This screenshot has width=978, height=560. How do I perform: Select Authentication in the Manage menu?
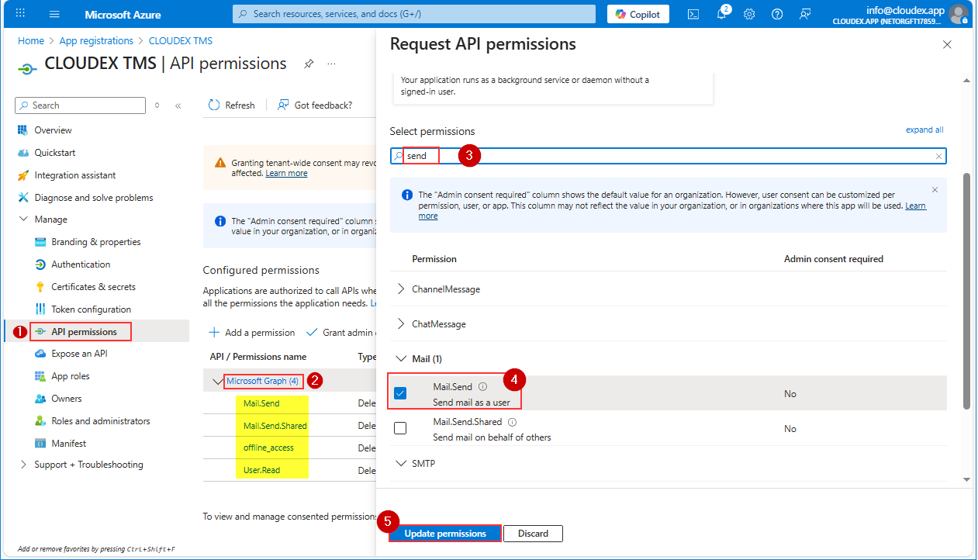tap(81, 264)
